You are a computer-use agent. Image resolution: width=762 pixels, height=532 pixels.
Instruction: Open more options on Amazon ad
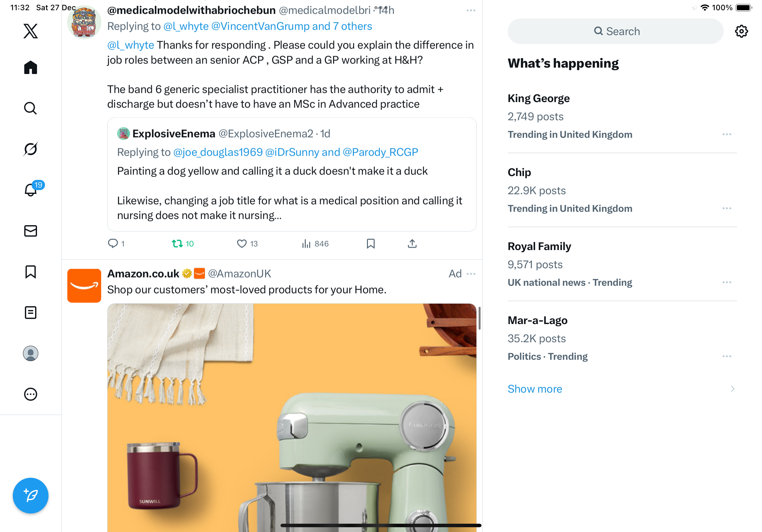[471, 274]
